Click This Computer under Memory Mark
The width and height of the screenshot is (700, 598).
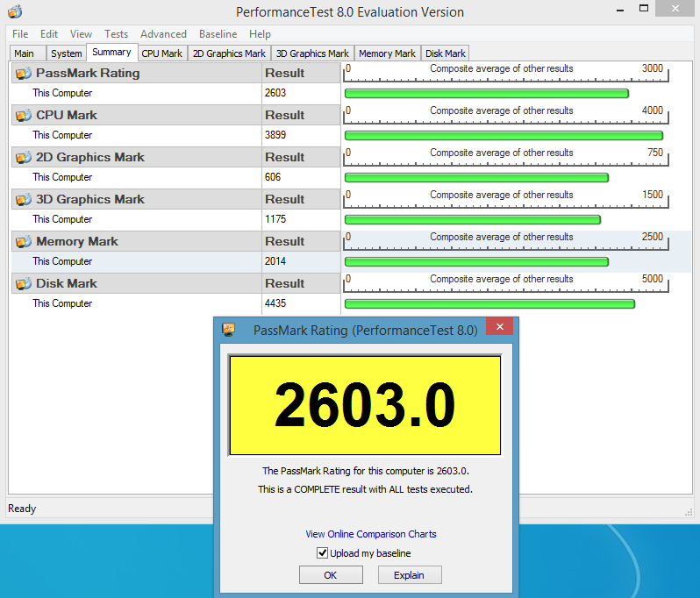pos(62,261)
